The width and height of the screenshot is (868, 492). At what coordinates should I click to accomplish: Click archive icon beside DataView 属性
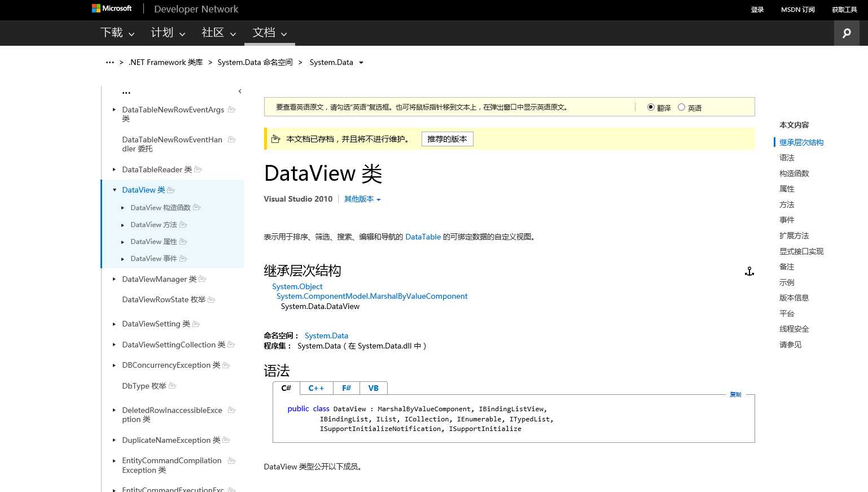(x=183, y=241)
